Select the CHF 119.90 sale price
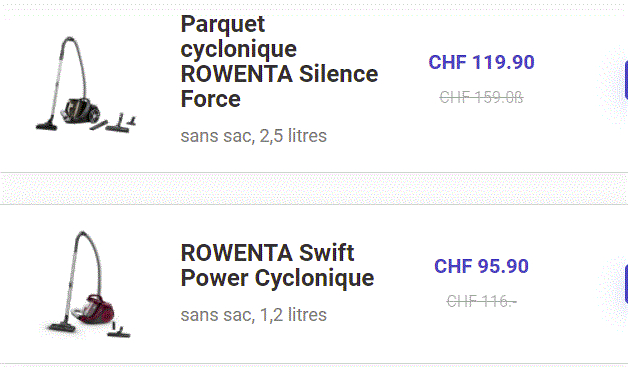 pyautogui.click(x=481, y=62)
